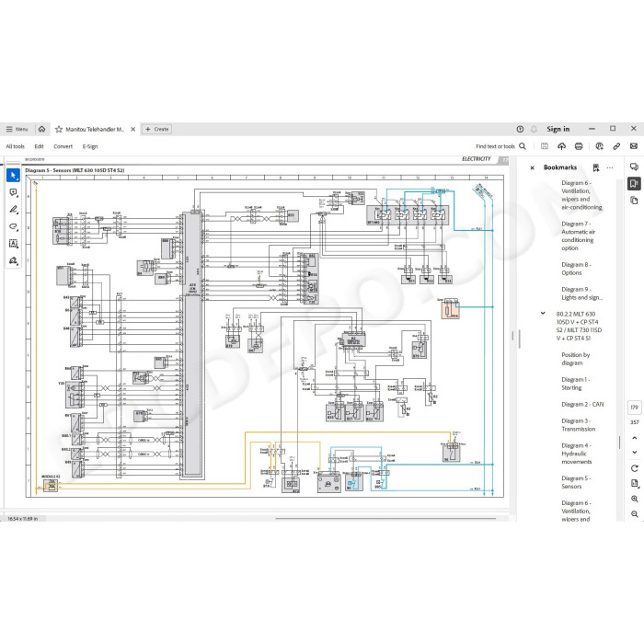
Task: Choose the Draw freehand lasso tool
Action: 13,226
